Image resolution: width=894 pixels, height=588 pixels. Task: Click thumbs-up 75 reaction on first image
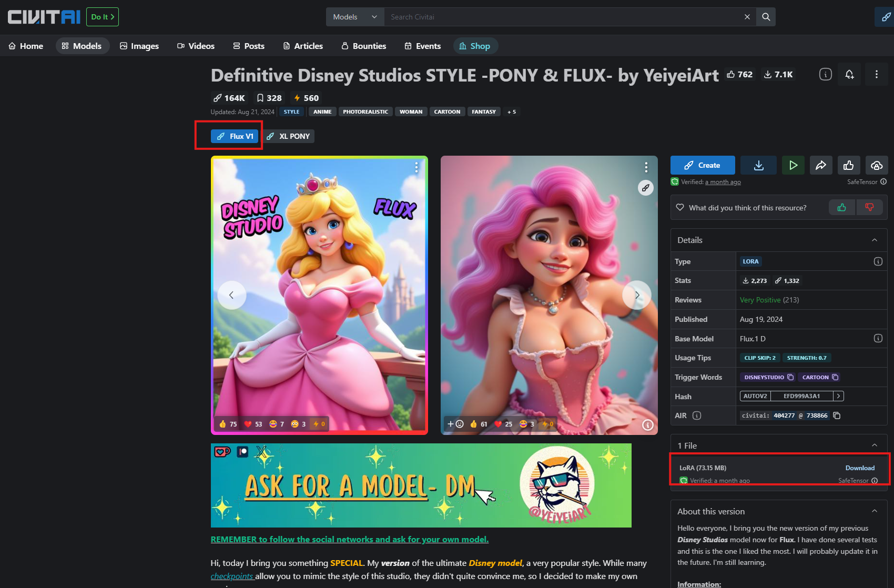228,424
